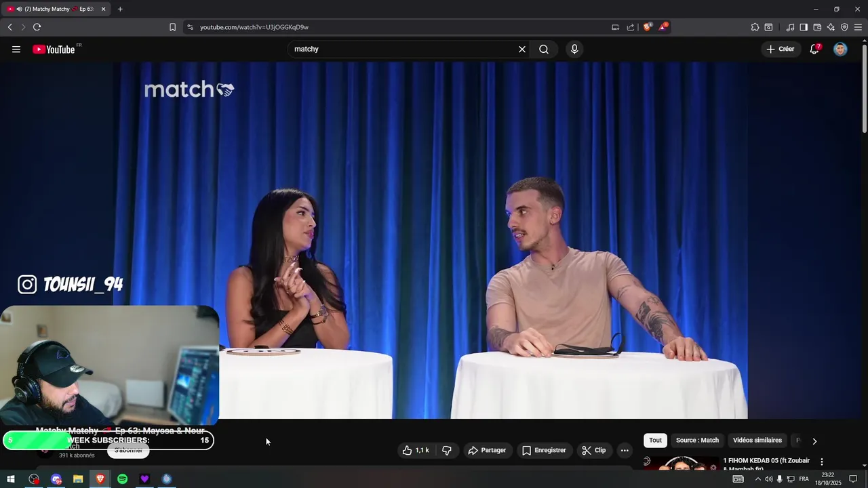Open Spotify from the taskbar

coord(122,479)
